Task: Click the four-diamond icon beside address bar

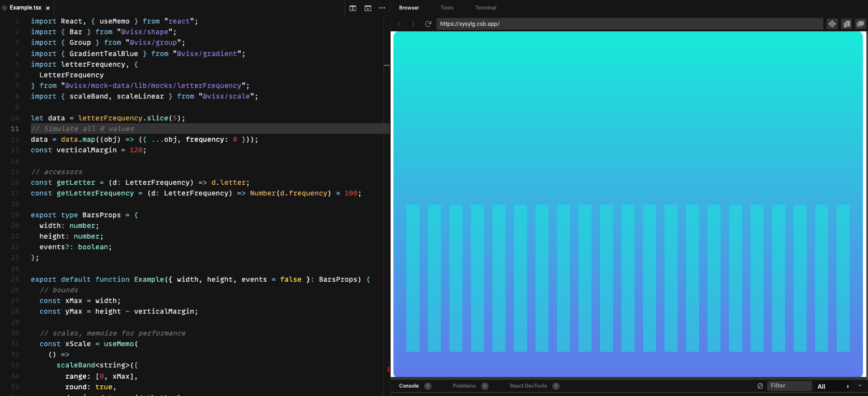Action: (832, 24)
